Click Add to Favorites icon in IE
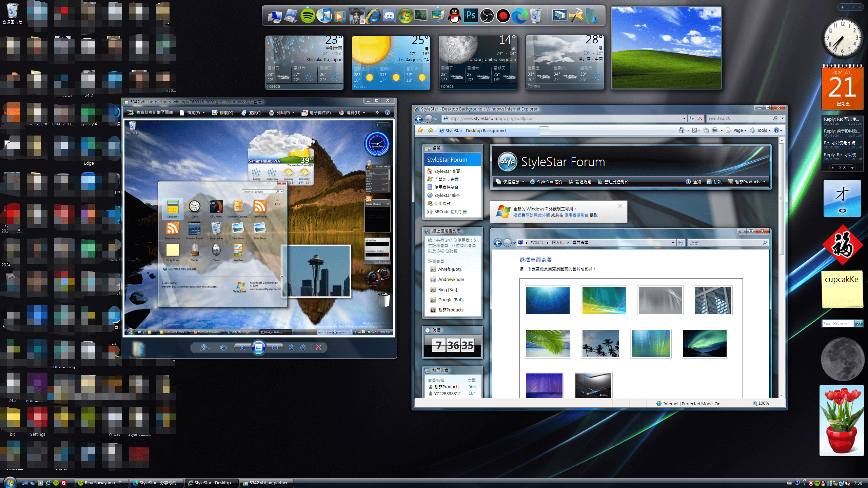Viewport: 868px width, 488px height. coord(431,130)
